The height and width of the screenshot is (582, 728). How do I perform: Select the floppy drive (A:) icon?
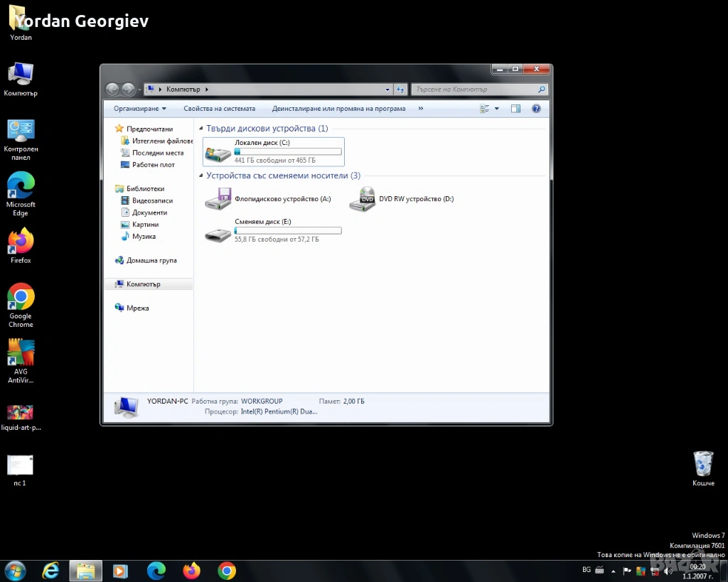click(218, 199)
